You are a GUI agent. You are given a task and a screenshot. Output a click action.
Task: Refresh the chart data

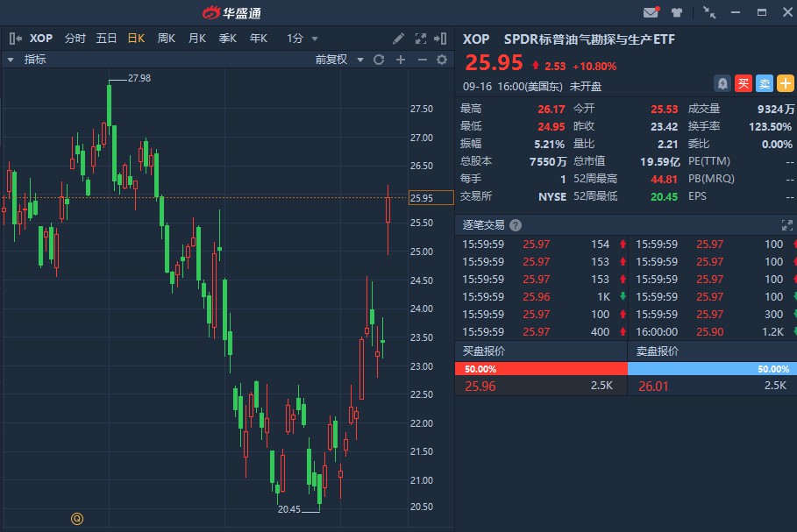click(379, 60)
